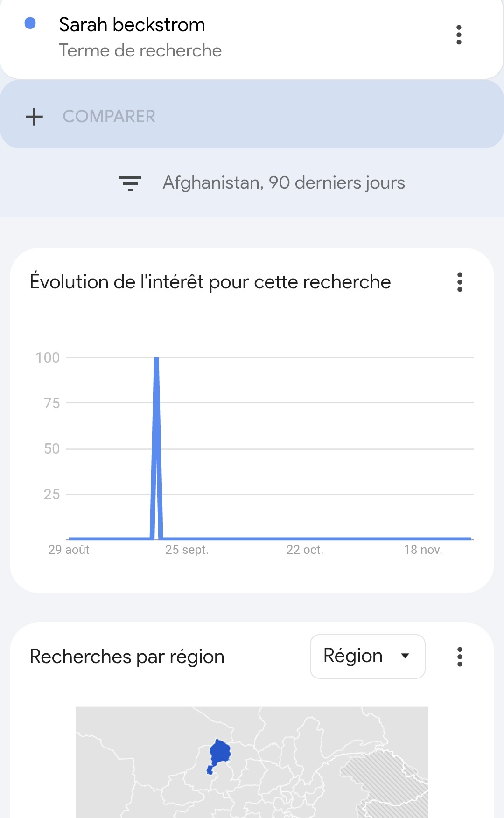Click the Recherches par région heading

[x=127, y=657]
